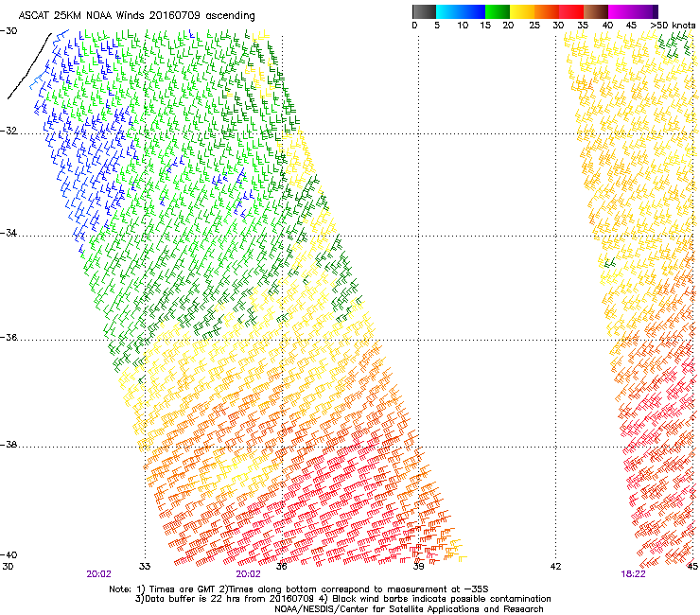Click the gray 0-5 knots color segment
700x615 pixels.
pyautogui.click(x=424, y=11)
